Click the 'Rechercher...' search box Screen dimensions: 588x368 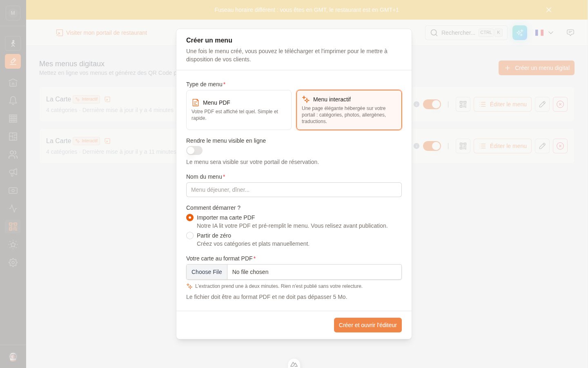click(x=466, y=33)
